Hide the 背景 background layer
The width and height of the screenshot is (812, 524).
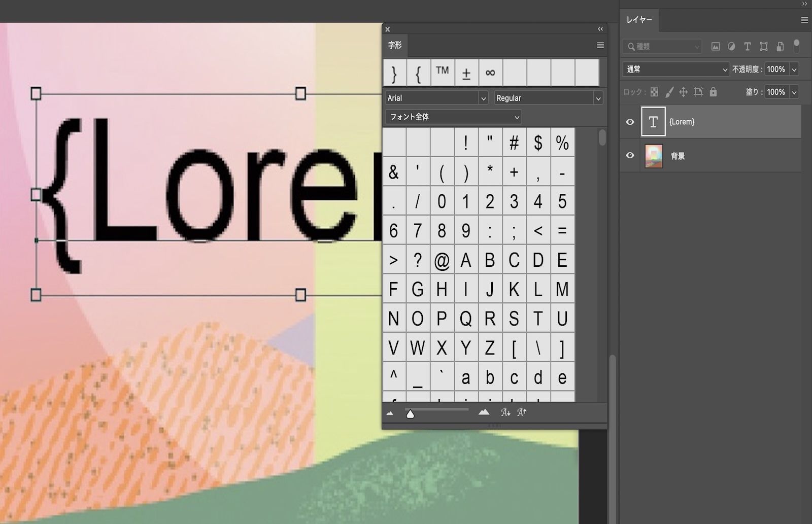click(x=630, y=156)
